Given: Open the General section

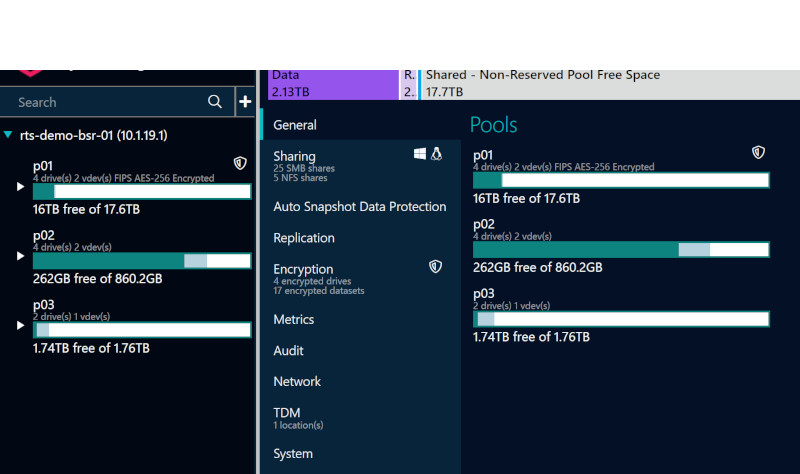Looking at the screenshot, I should pos(361,125).
